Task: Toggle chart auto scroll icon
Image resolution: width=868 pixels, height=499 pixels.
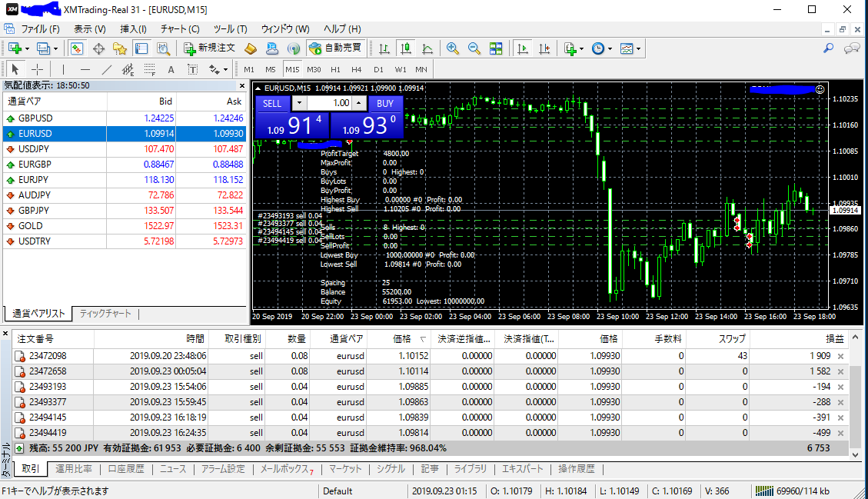Action: [522, 48]
